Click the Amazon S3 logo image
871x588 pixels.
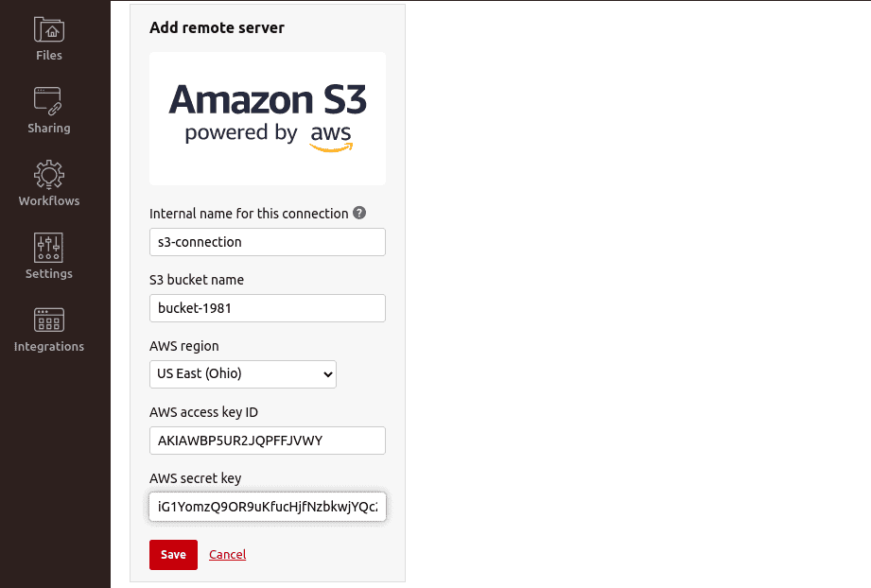point(268,119)
